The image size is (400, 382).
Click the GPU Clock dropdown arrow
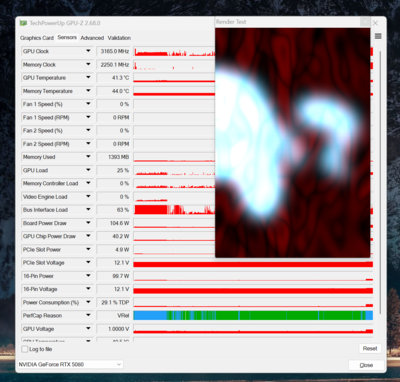tap(88, 51)
